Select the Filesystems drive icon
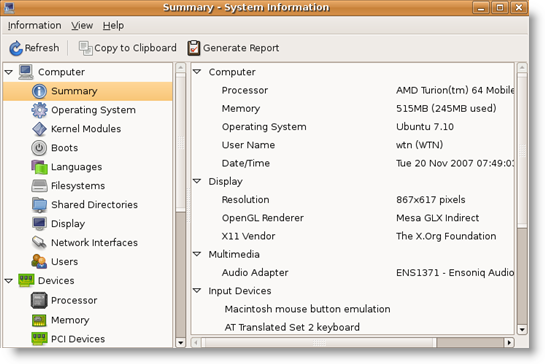 pos(39,186)
